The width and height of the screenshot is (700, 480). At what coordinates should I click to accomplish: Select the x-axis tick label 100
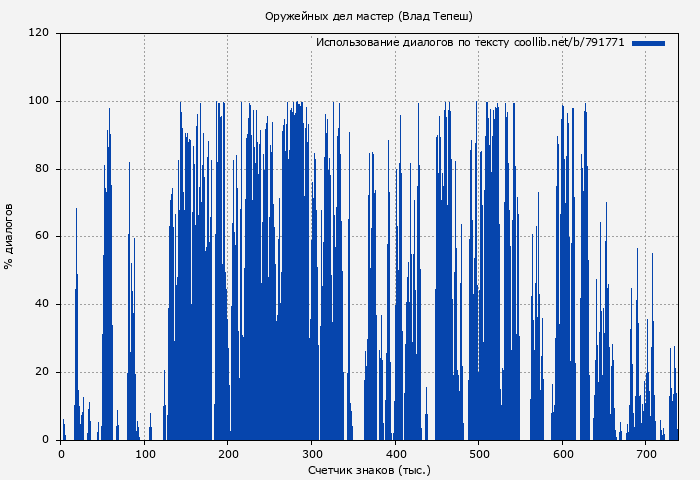click(144, 454)
